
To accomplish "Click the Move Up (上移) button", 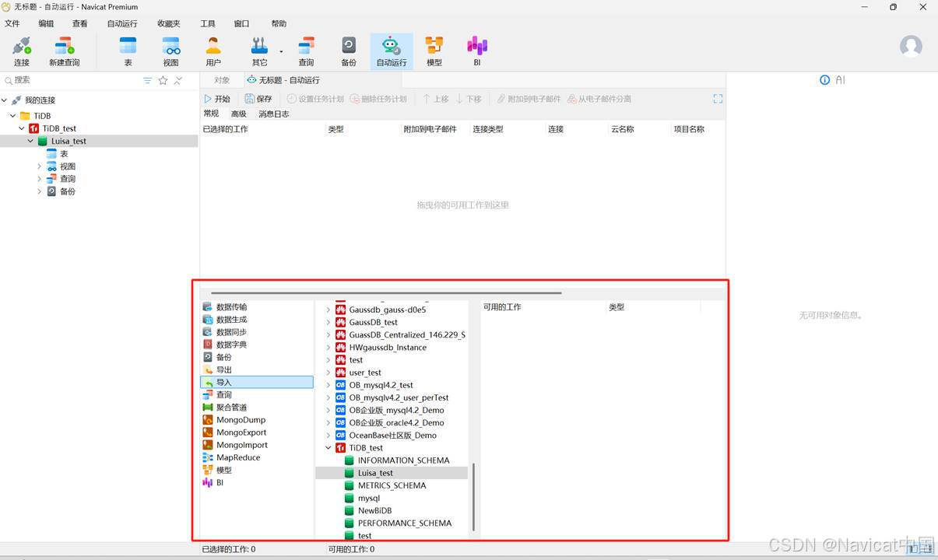I will [x=435, y=99].
